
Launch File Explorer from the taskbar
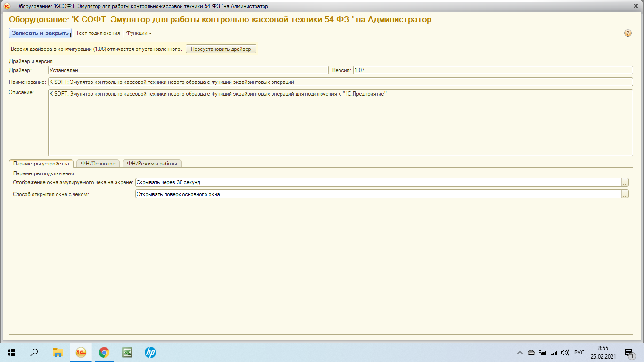[58, 353]
